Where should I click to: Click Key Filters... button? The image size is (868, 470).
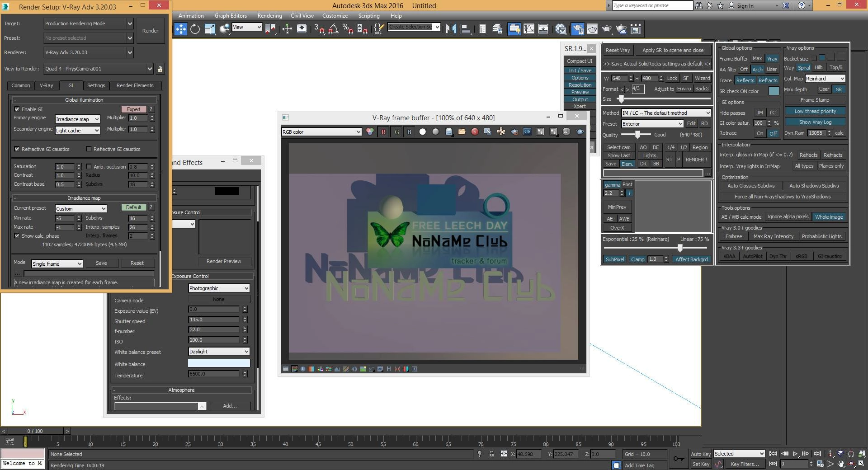tap(745, 464)
